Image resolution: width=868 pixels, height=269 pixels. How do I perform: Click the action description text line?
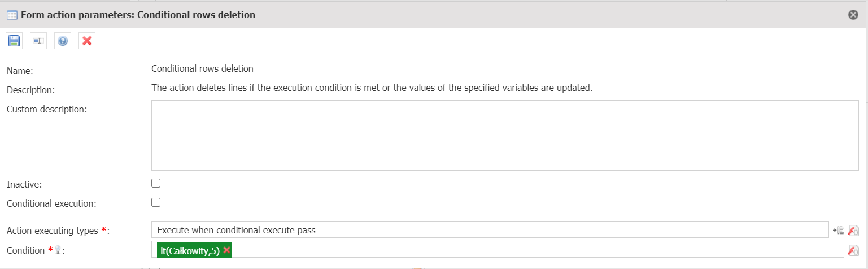coord(372,88)
